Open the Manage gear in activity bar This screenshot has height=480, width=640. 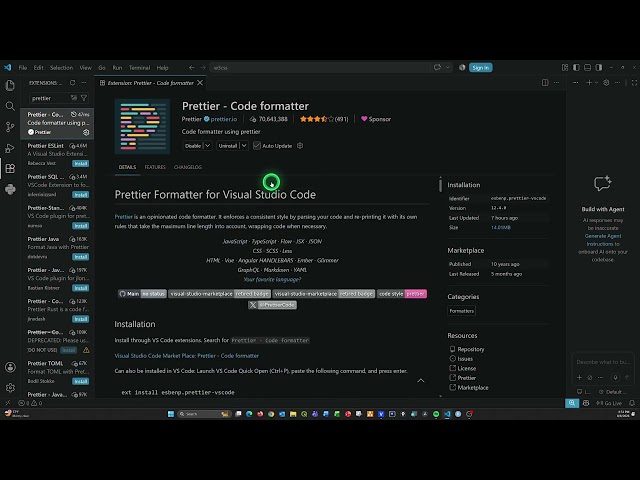pyautogui.click(x=10, y=387)
